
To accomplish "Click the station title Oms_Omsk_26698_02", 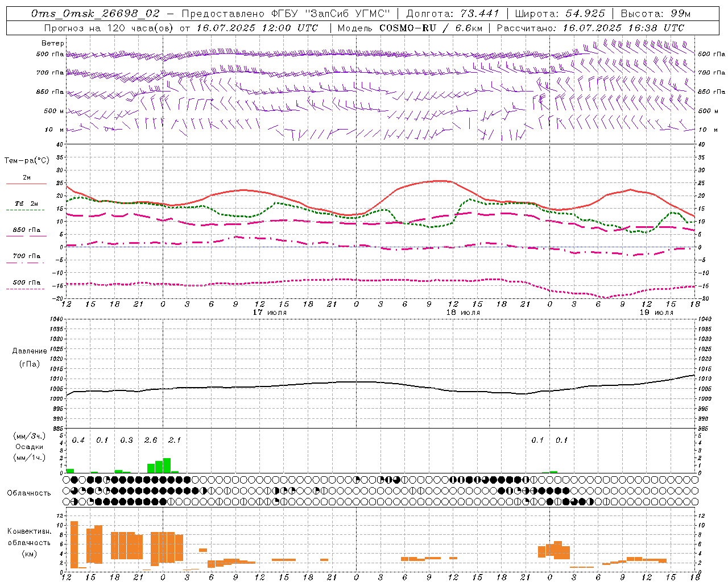I will 95,14.
